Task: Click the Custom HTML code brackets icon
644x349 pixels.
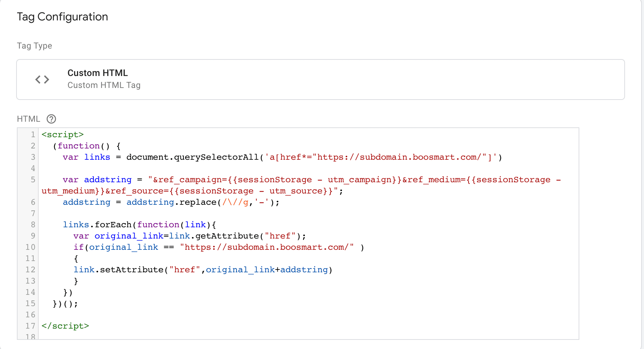Action: 42,80
